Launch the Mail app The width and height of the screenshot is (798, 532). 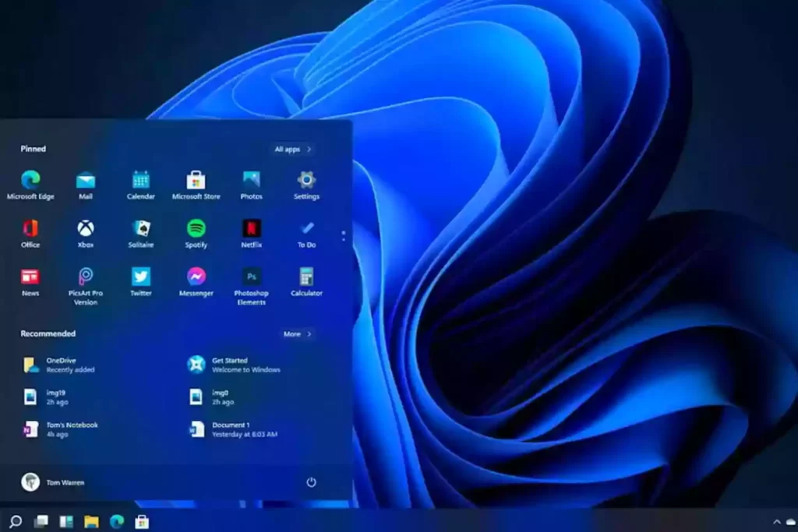(x=86, y=185)
